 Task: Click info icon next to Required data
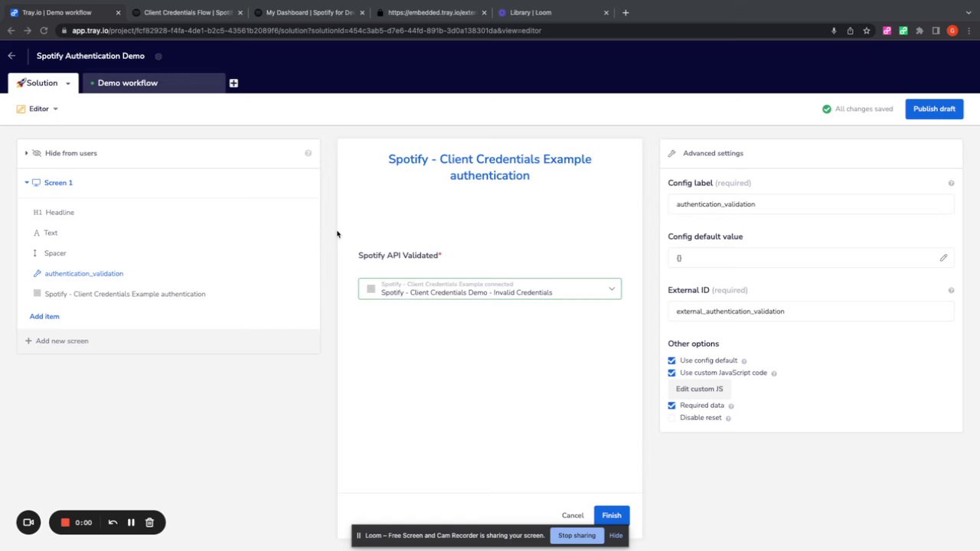(x=731, y=406)
